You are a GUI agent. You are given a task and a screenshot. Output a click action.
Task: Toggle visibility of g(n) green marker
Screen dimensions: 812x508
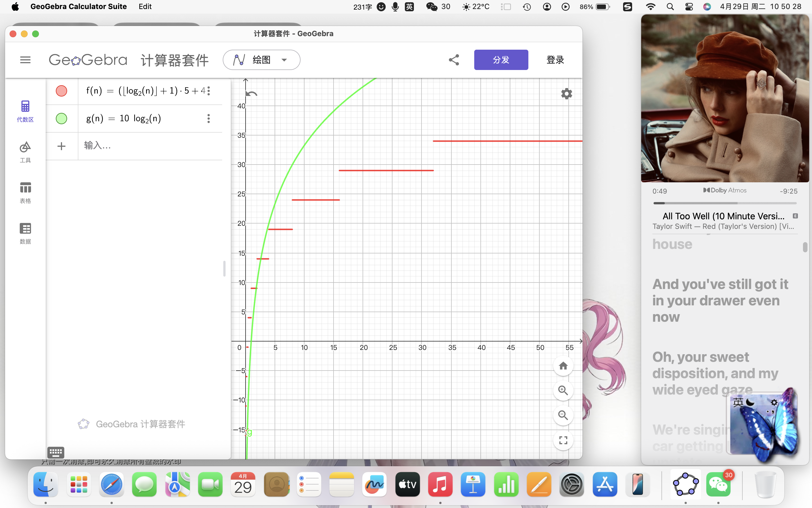point(61,118)
